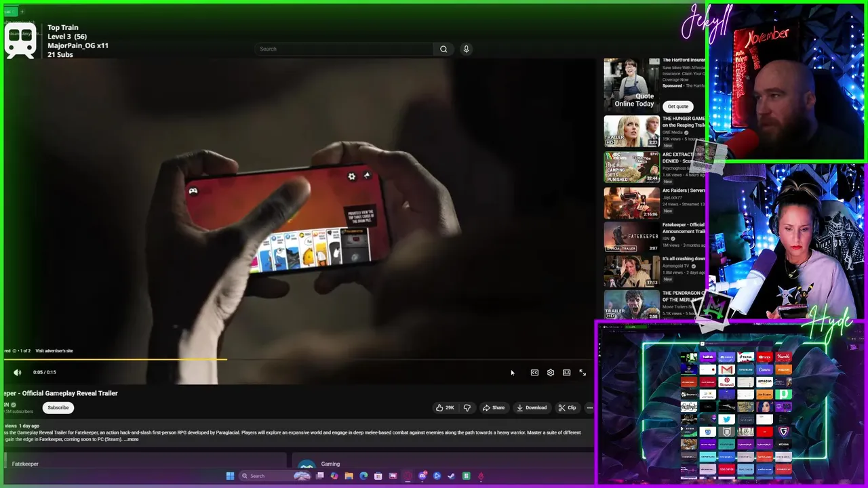868x488 pixels.
Task: Open Arc Raiders Servers stream thumbnail
Action: [x=631, y=203]
